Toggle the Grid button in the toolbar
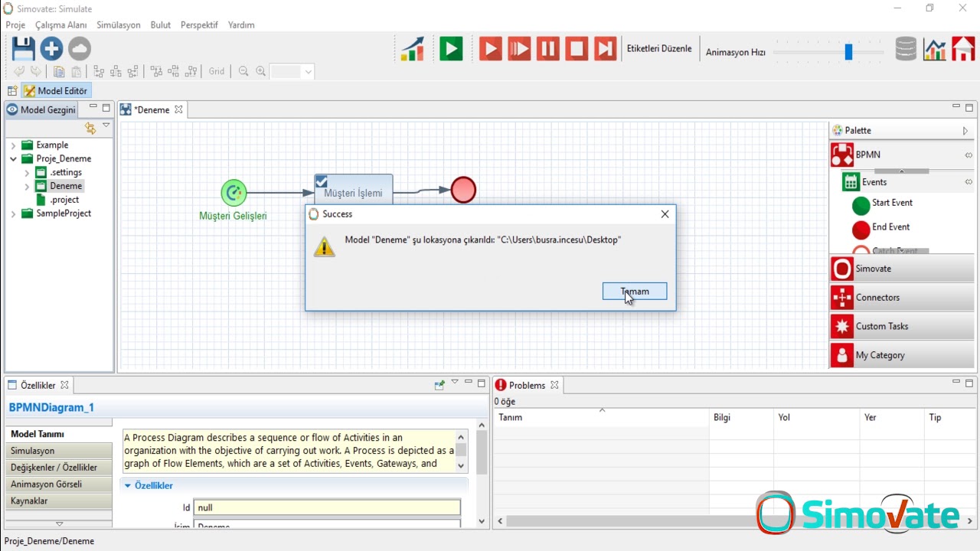The width and height of the screenshot is (980, 551). click(217, 71)
